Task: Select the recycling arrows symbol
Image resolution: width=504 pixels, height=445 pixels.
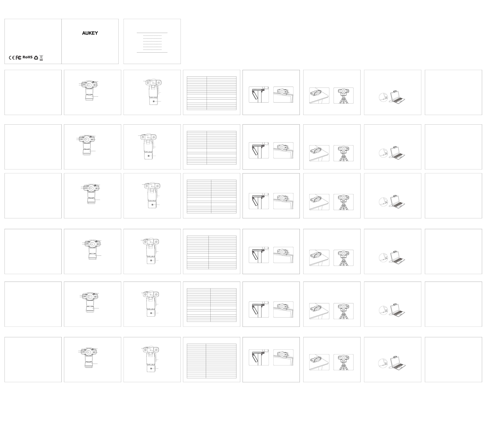Action: 36,58
